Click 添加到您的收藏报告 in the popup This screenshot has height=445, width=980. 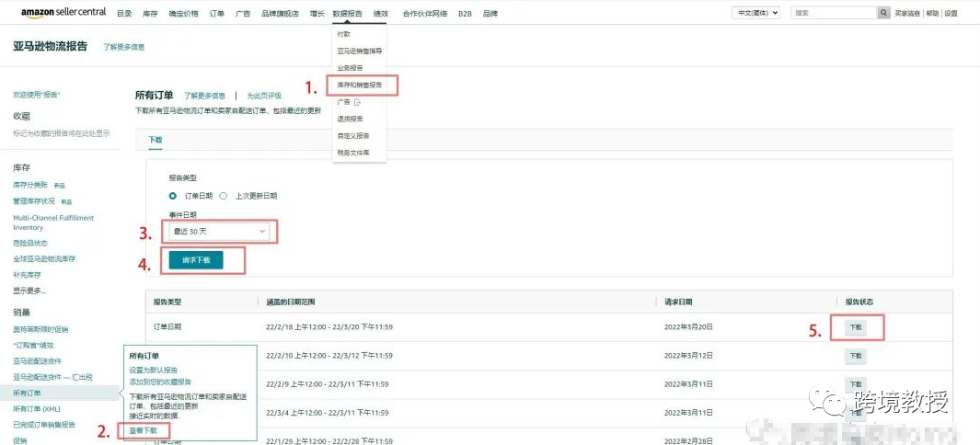[x=160, y=382]
